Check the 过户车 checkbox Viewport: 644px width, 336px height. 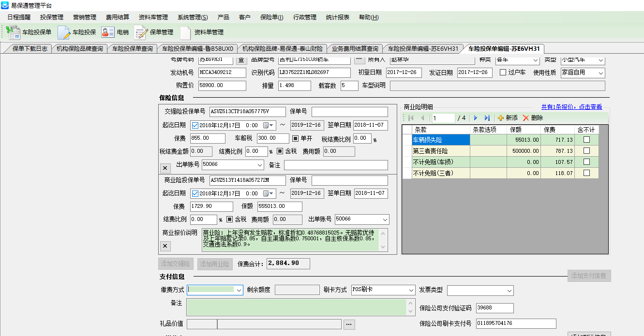(503, 73)
